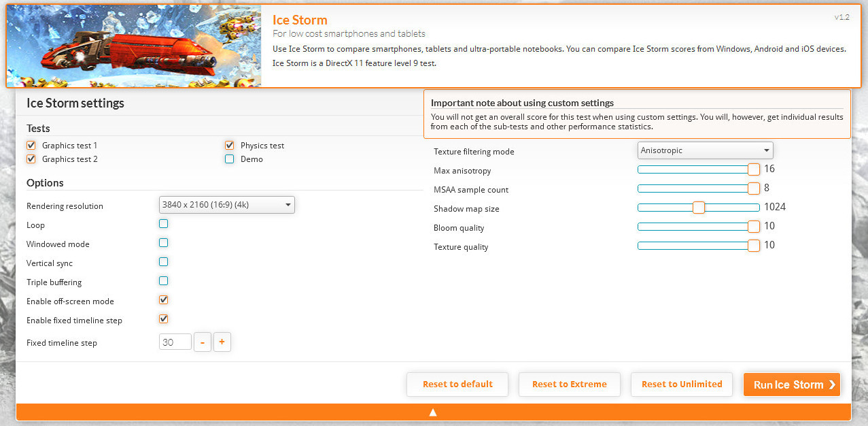The height and width of the screenshot is (426, 868).
Task: Click the Ice Storm spaceship thumbnail
Action: point(134,46)
